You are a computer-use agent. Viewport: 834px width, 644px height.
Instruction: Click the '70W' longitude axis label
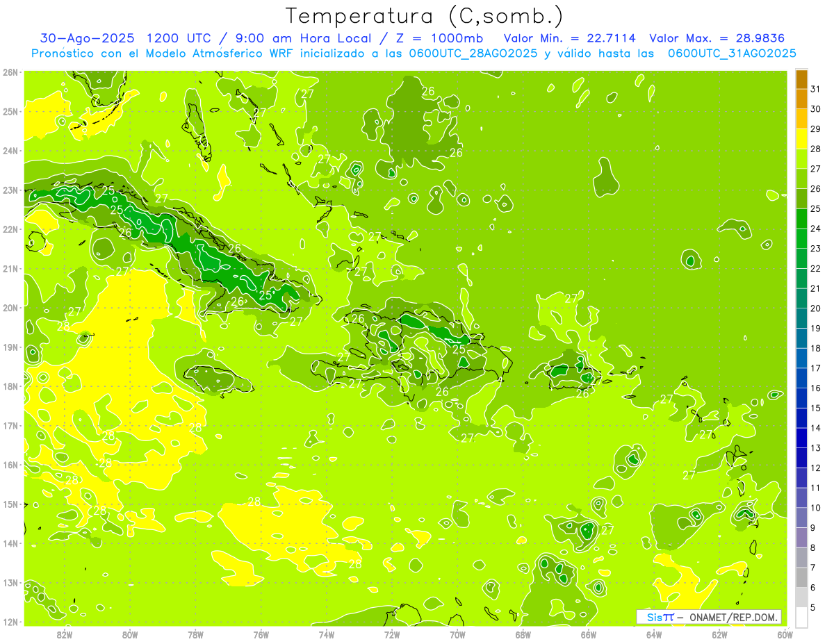tap(457, 634)
